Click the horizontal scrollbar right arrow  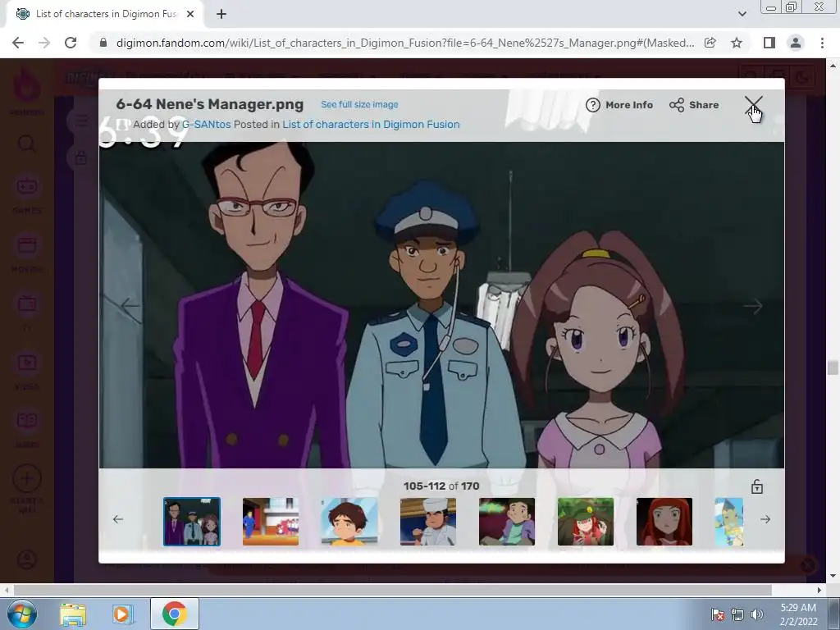point(819,590)
